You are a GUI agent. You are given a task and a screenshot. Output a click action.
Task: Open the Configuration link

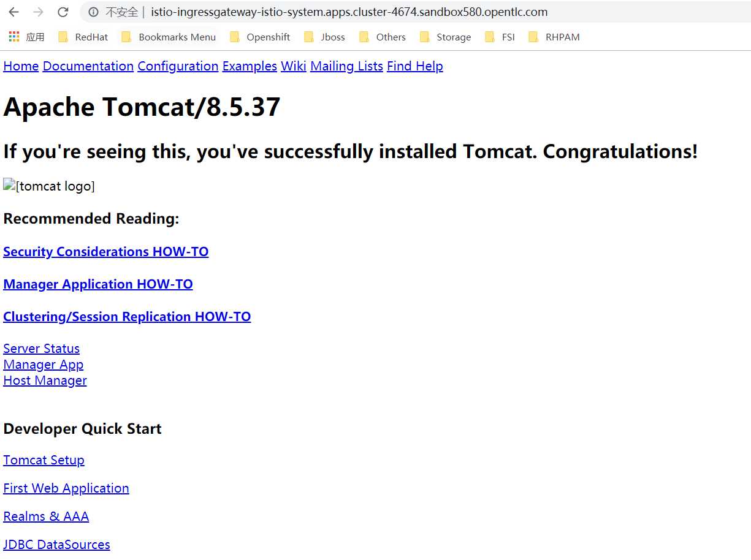point(178,66)
